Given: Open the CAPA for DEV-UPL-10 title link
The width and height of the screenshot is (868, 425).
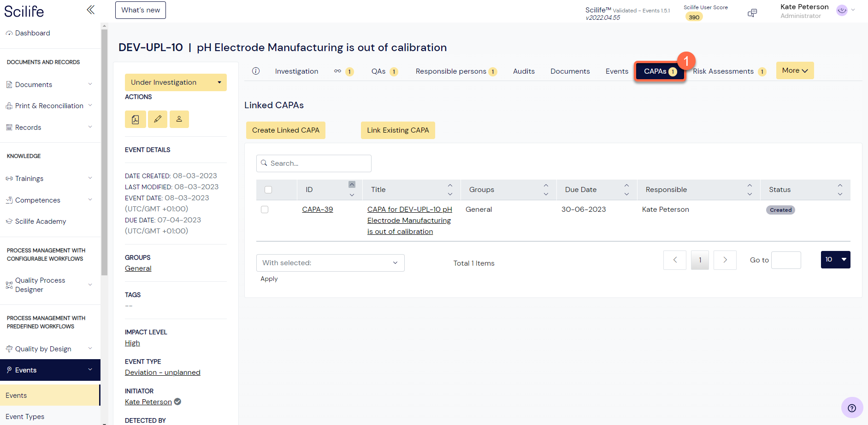Looking at the screenshot, I should 409,221.
